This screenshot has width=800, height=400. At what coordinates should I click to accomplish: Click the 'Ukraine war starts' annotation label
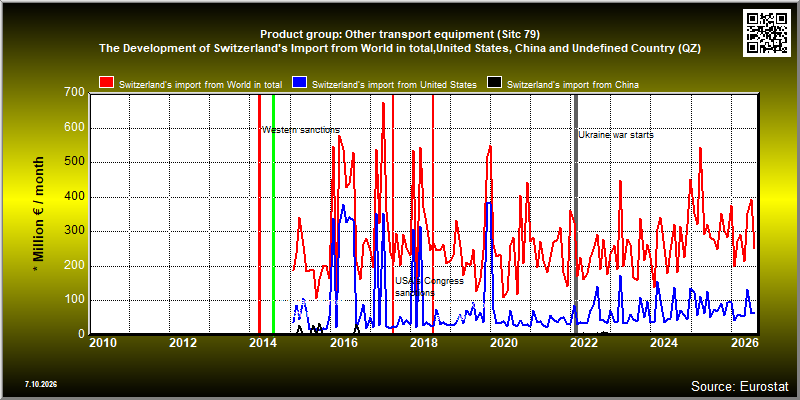616,135
